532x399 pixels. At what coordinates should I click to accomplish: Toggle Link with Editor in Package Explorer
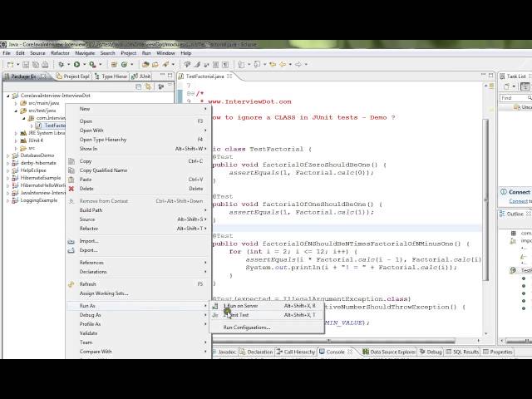[148, 86]
